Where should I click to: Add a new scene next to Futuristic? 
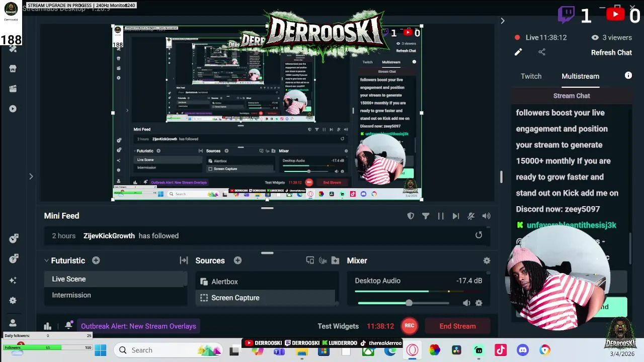[96, 260]
